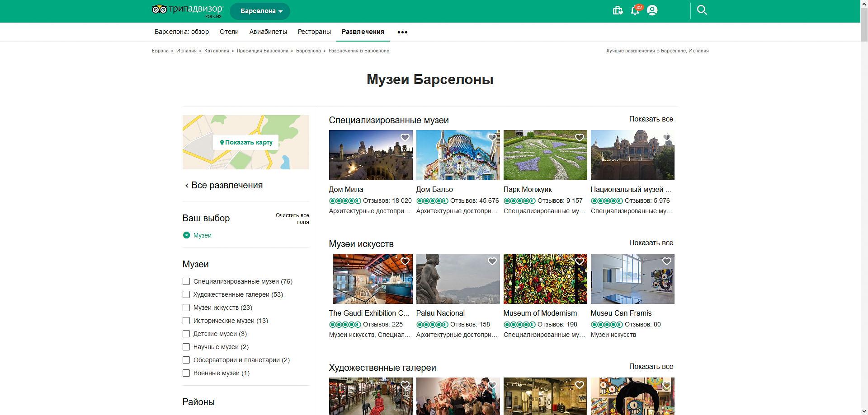The height and width of the screenshot is (415, 868).
Task: Enable the Специализированные музеи checkbox
Action: click(186, 281)
